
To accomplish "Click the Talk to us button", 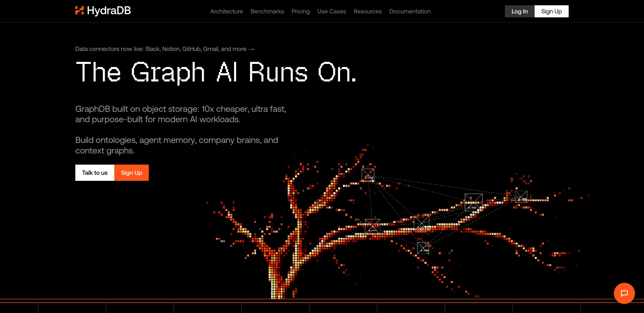I will coord(95,173).
